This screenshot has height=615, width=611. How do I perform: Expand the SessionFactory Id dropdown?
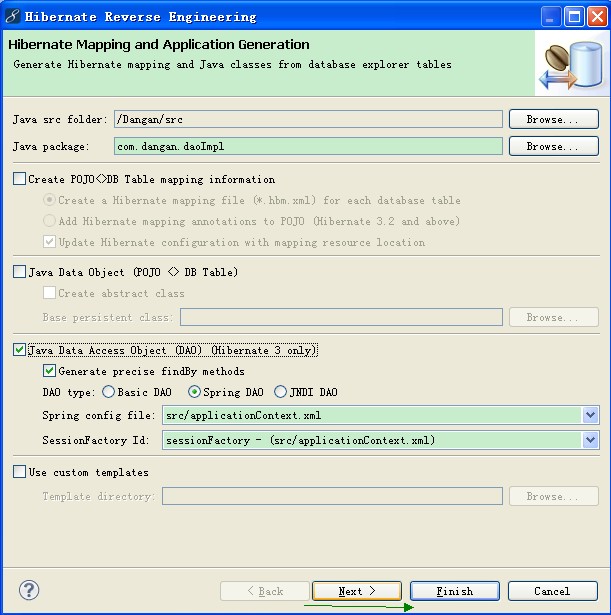tap(590, 440)
